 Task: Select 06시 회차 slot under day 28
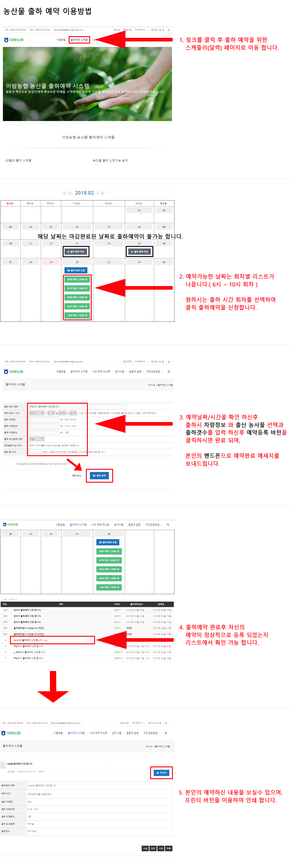coord(109,551)
